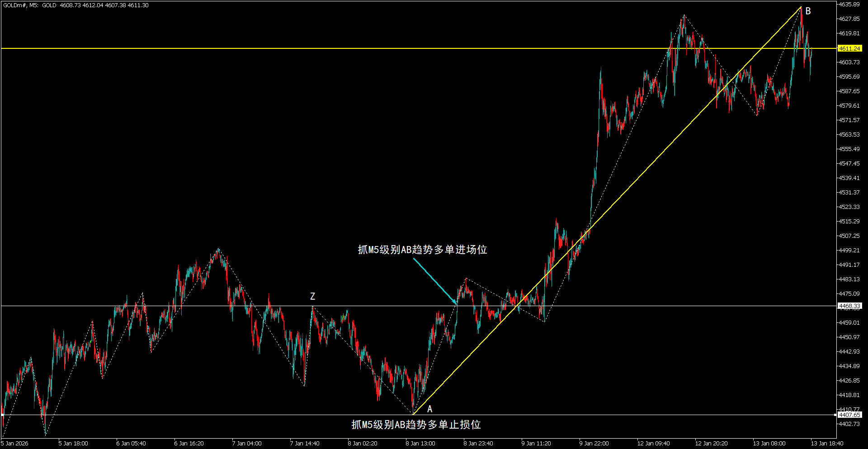Click the 5 Jan 2026 date label
The image size is (868, 449).
tap(15, 443)
